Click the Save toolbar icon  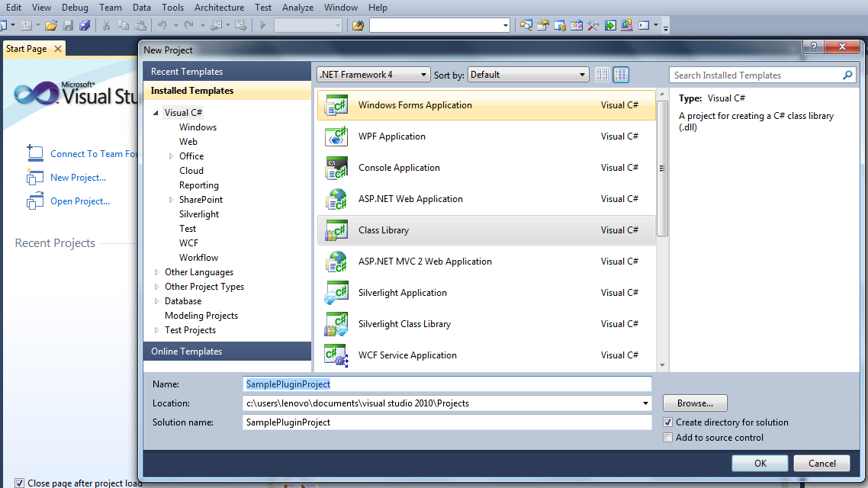[68, 25]
